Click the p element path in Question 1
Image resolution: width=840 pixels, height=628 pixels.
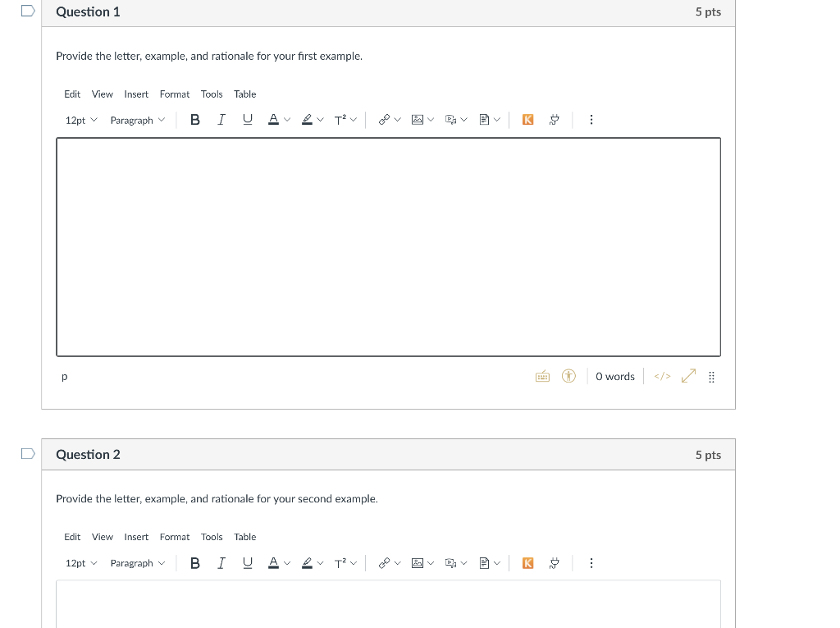coord(65,377)
